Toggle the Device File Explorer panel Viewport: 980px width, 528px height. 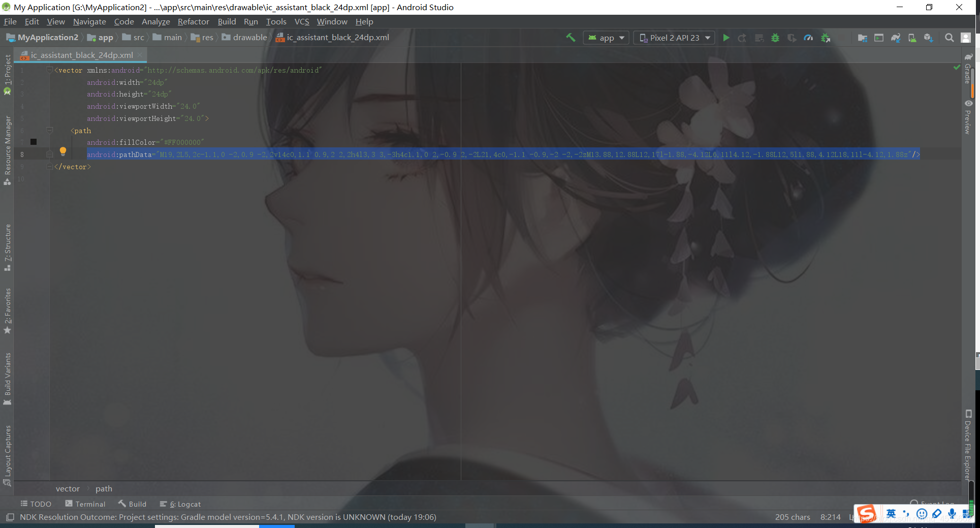click(x=968, y=445)
